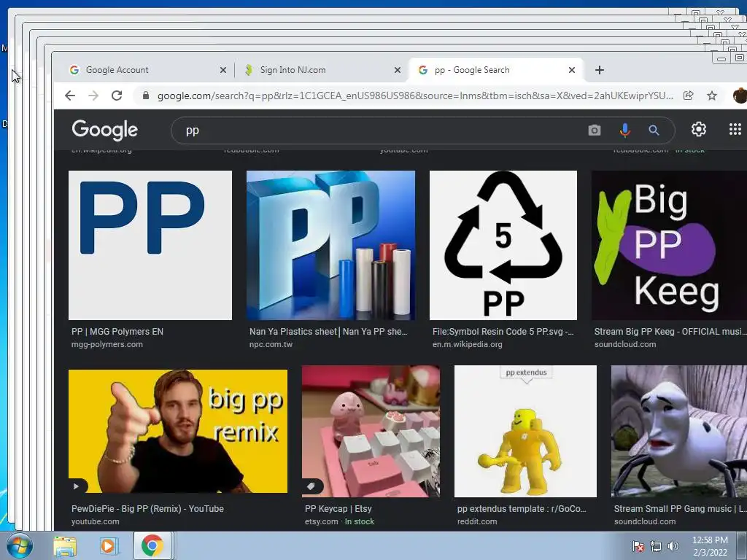Screen dimensions: 747x560
Task: Share this page using share icon
Action: coord(688,96)
